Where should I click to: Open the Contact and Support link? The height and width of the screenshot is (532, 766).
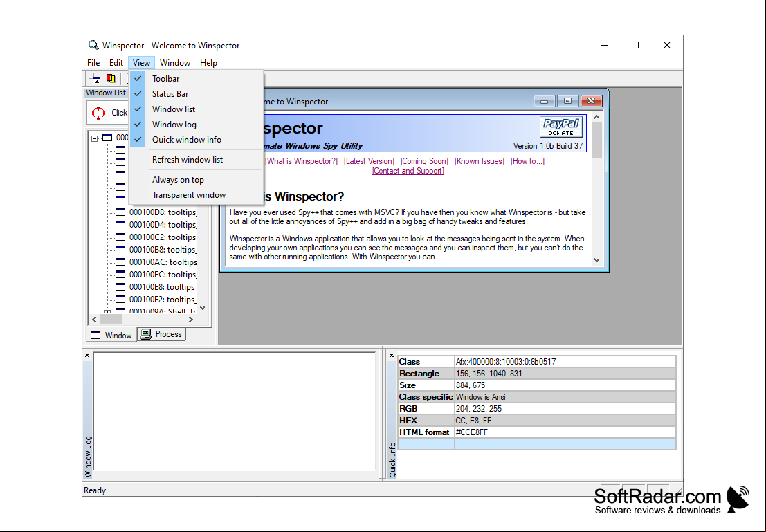(x=408, y=171)
